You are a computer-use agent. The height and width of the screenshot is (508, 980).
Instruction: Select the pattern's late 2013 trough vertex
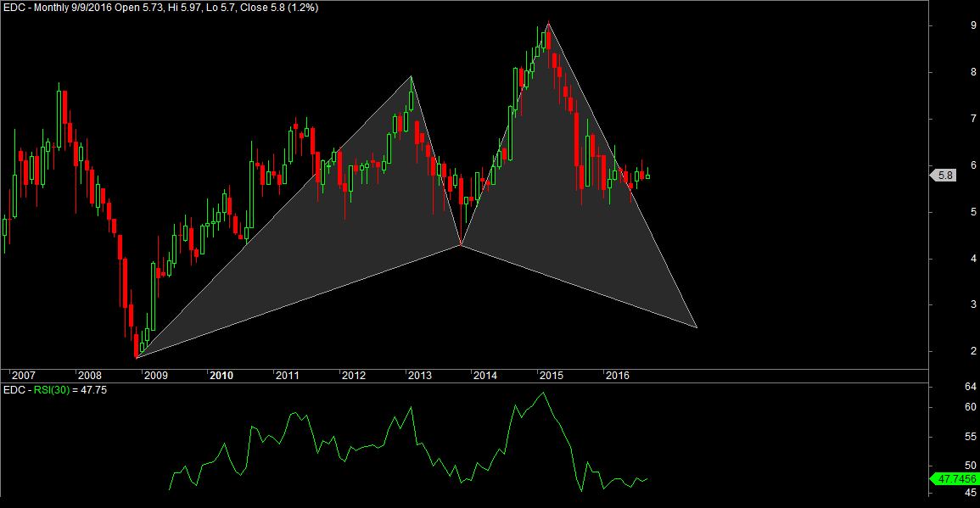pos(462,245)
